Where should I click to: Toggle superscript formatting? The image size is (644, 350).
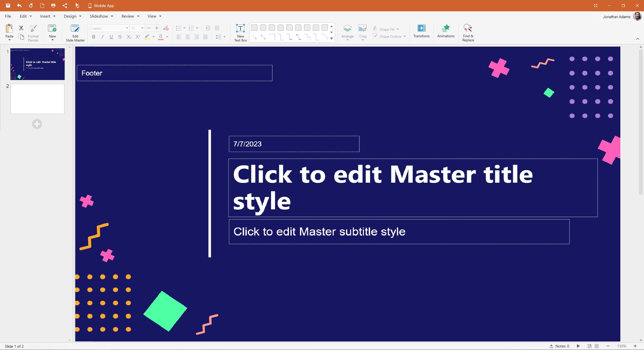pos(138,37)
